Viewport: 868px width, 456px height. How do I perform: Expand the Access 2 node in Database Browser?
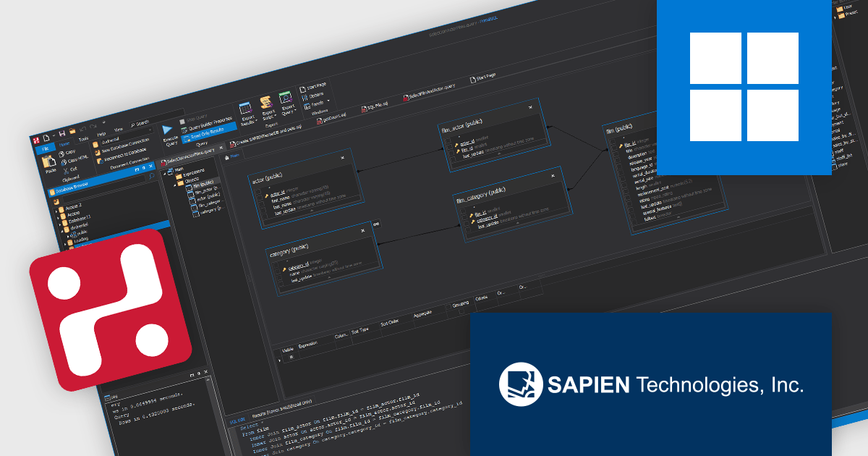click(56, 211)
